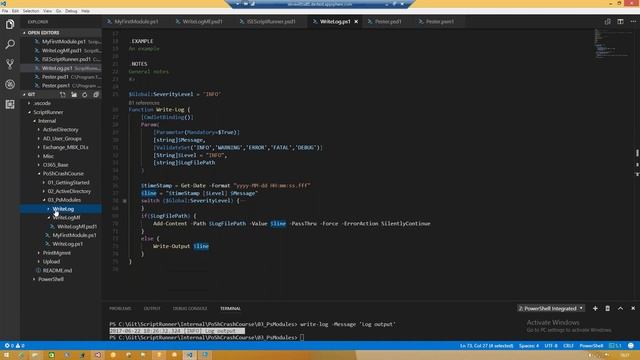Close the WriteLog.ps1 editor tab

tap(356, 22)
